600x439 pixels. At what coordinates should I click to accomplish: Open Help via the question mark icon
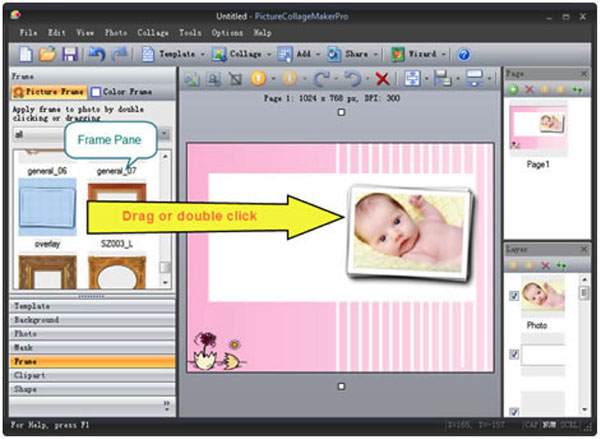[x=463, y=54]
